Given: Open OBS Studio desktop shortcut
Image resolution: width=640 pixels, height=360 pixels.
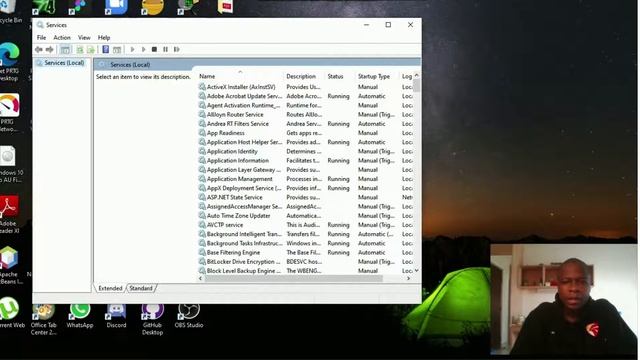Looking at the screenshot, I should click(x=189, y=317).
